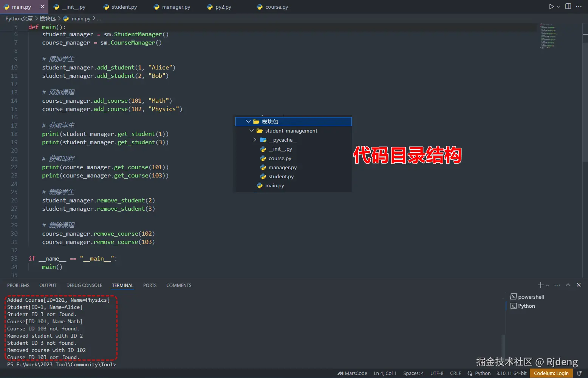This screenshot has width=588, height=378.
Task: Click sm.CourseManager() on line 7
Action: (131, 43)
